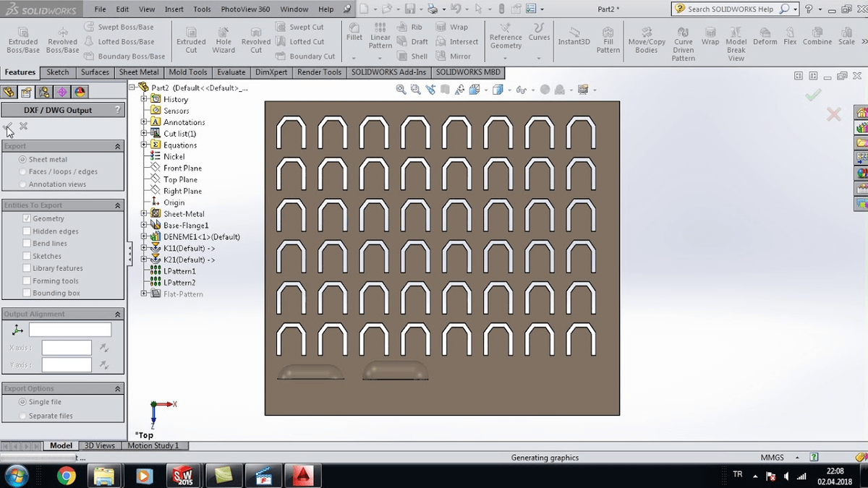Select the Swept Cut tool
The image size is (868, 488).
coord(304,27)
